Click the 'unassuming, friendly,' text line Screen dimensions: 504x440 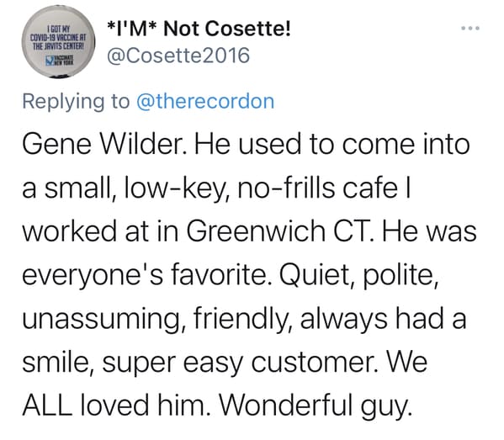tap(157, 319)
